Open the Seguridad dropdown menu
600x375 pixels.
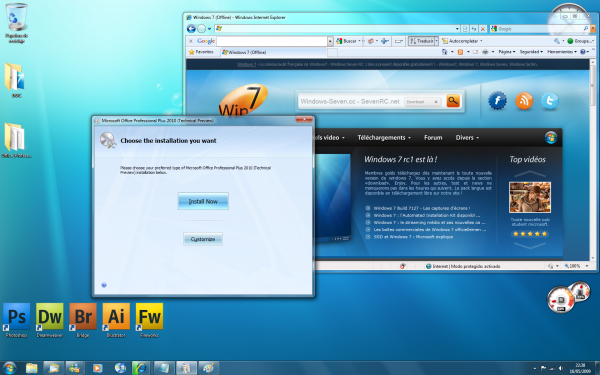(531, 52)
